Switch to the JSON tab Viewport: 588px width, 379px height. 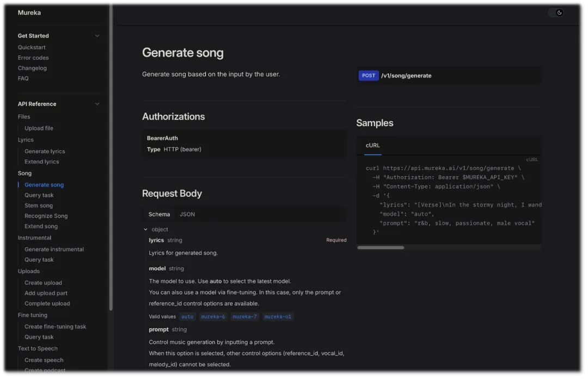point(187,214)
